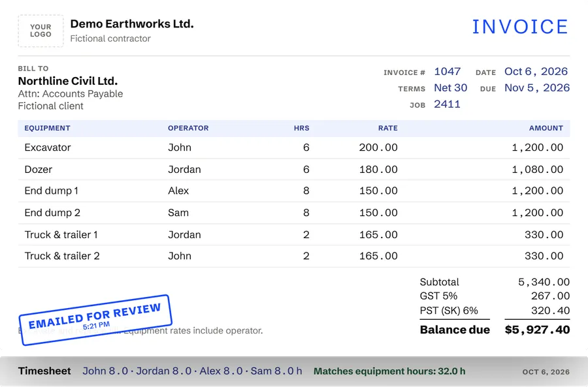Click the due date Nov 5, 2026
Viewport: 588px width, 387px height.
tap(536, 87)
